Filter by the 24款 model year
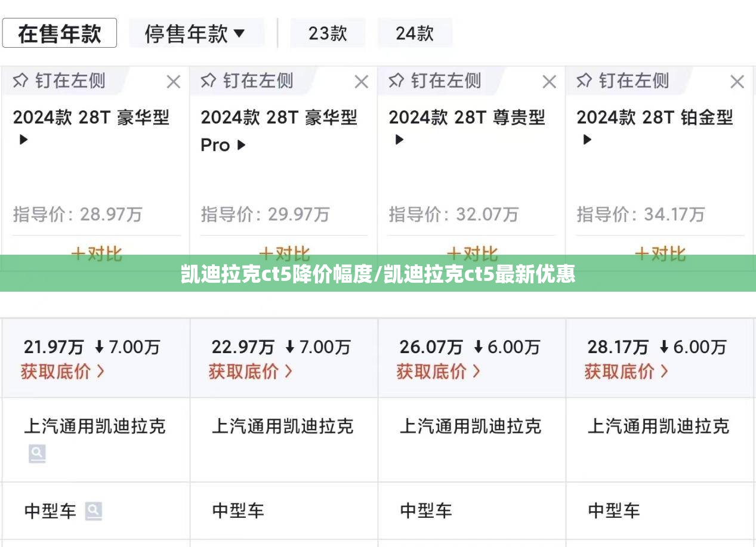Screen dimensions: 756x547 [x=415, y=33]
